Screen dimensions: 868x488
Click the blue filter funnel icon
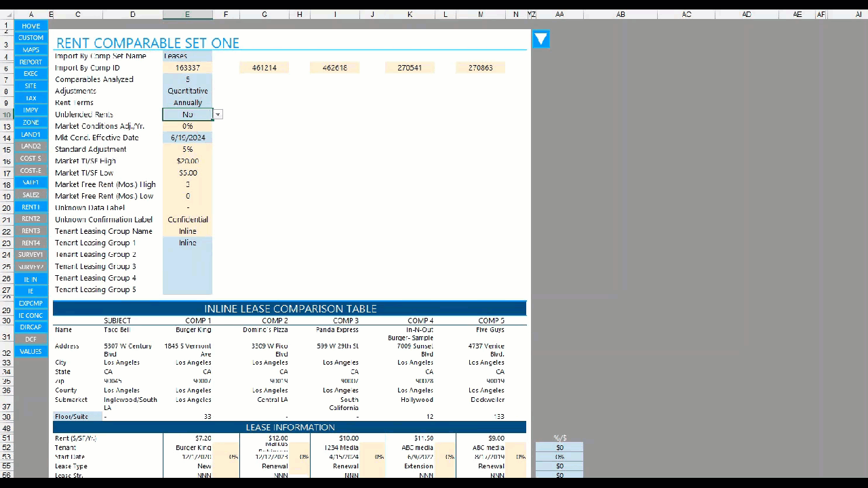[x=540, y=39]
